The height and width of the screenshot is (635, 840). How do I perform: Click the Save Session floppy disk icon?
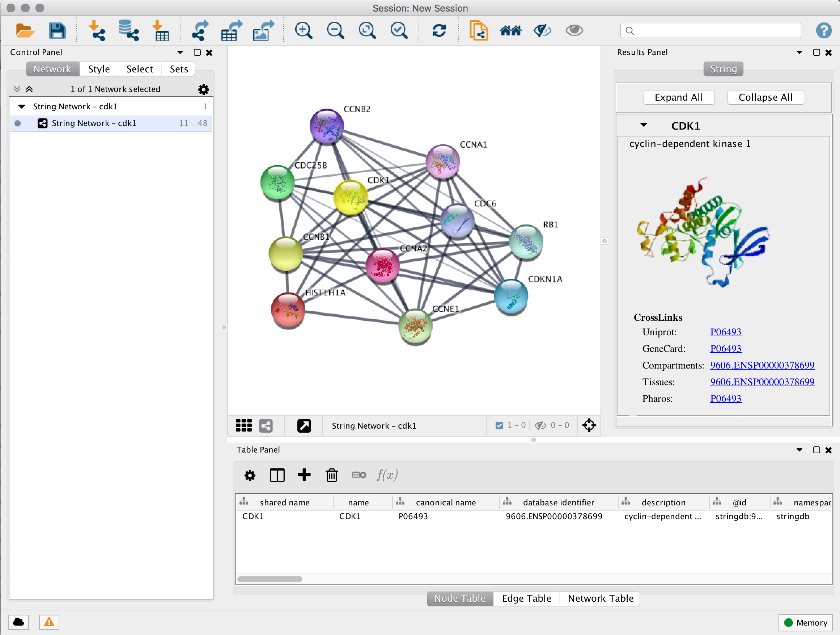click(57, 30)
